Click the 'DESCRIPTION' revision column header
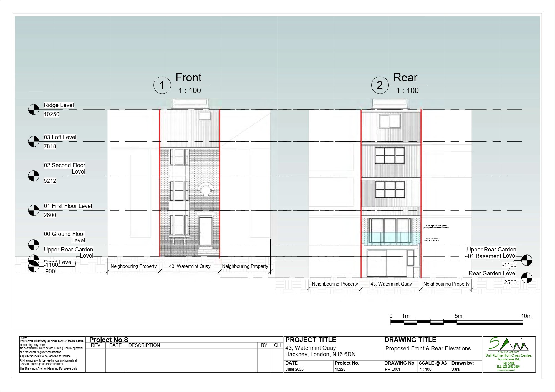Screen dimensions: 555x392 click(144, 345)
